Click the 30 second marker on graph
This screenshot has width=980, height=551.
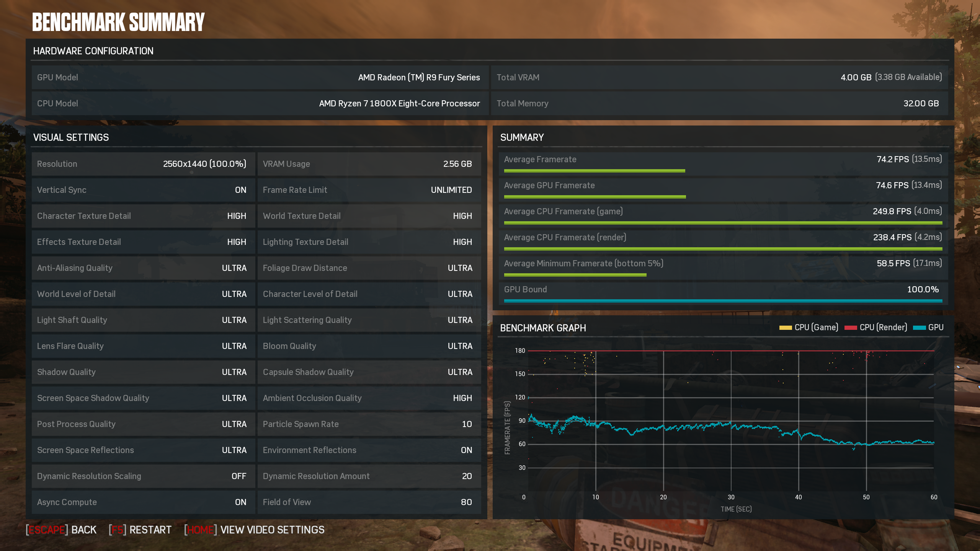[731, 497]
